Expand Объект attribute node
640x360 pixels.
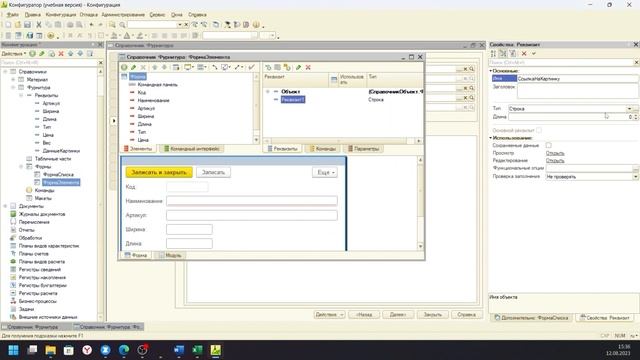tap(268, 92)
